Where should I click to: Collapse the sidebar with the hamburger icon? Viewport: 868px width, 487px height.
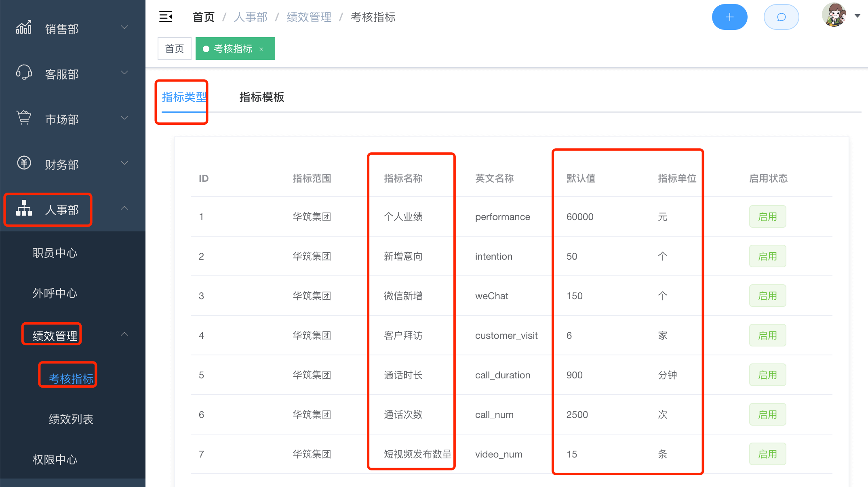pos(166,17)
